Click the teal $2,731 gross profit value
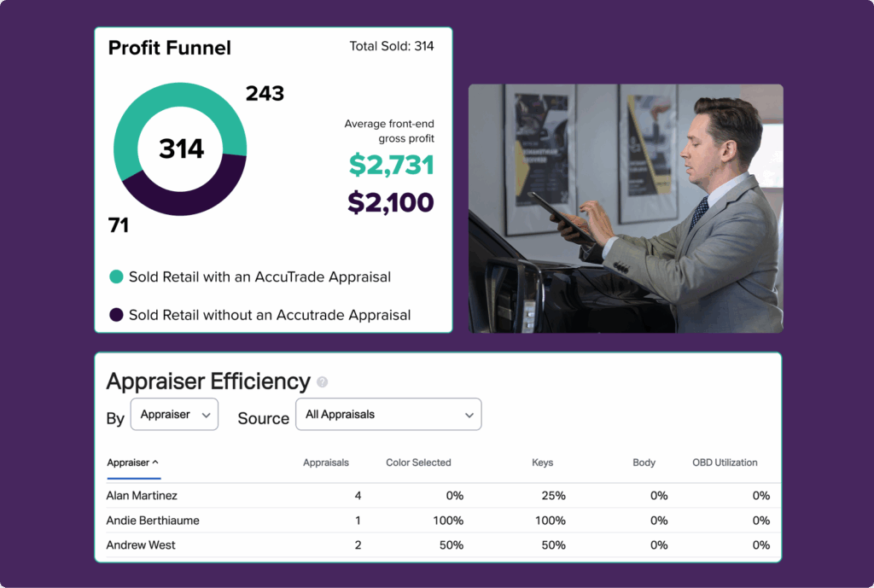874x588 pixels. coord(391,165)
